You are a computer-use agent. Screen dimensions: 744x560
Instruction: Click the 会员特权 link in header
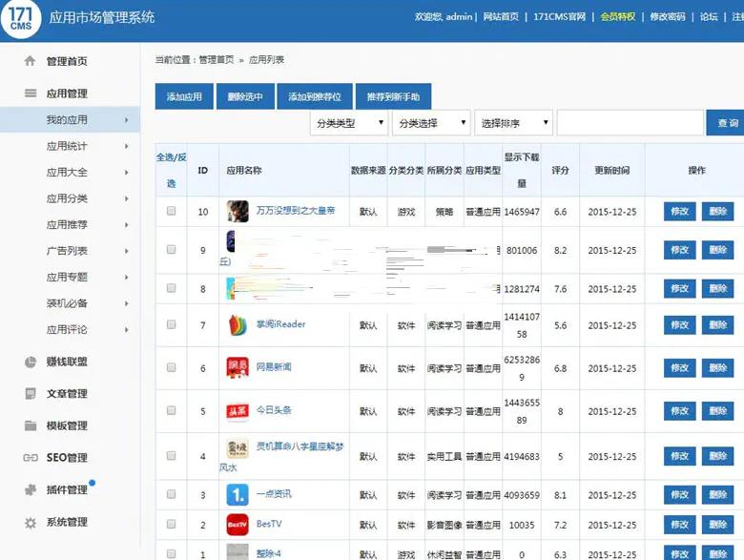pos(617,17)
